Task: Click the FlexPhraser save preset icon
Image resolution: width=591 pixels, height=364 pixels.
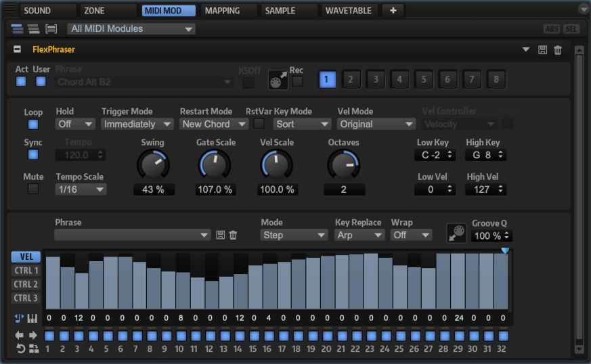Action: coord(543,50)
